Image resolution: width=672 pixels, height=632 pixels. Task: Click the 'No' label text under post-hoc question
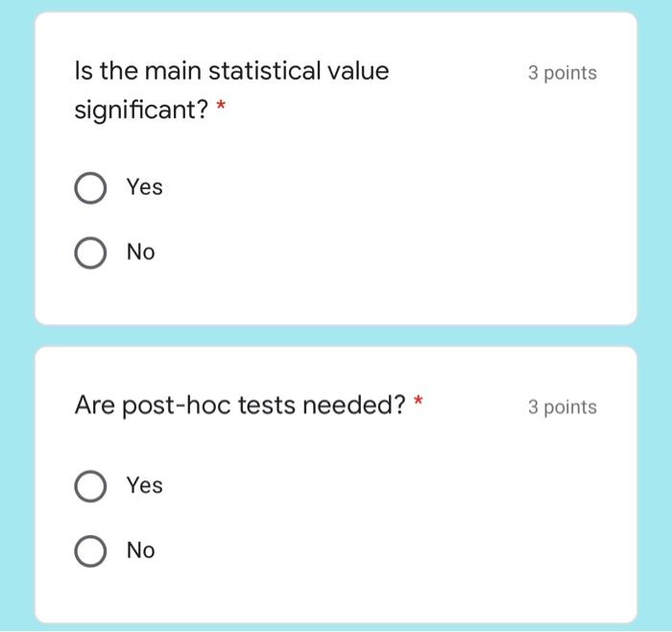(140, 550)
